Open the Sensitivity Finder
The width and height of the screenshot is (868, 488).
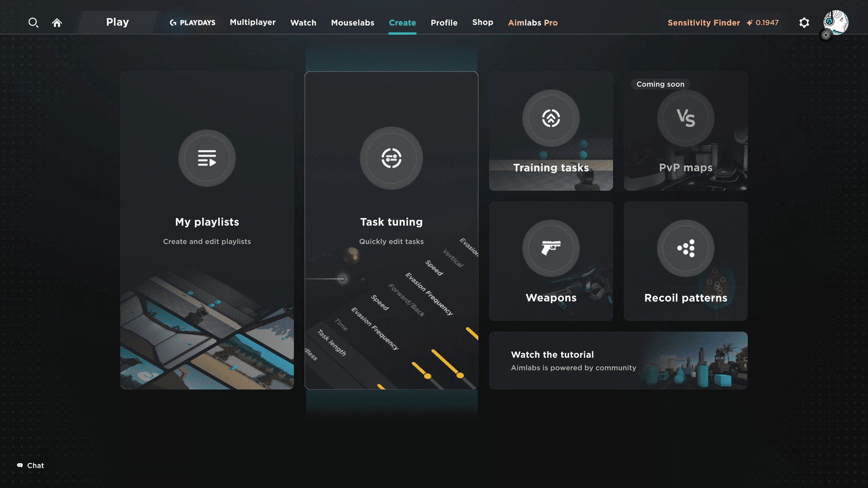click(x=704, y=23)
